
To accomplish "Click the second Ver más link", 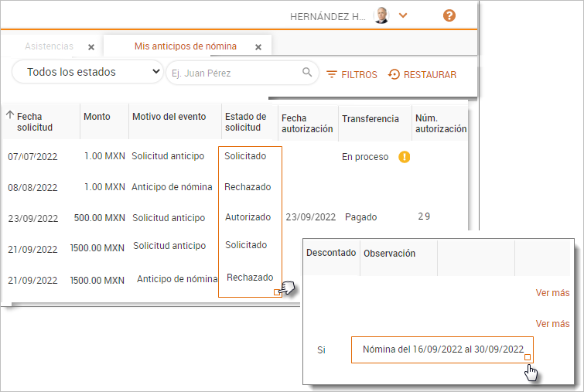I will click(552, 324).
